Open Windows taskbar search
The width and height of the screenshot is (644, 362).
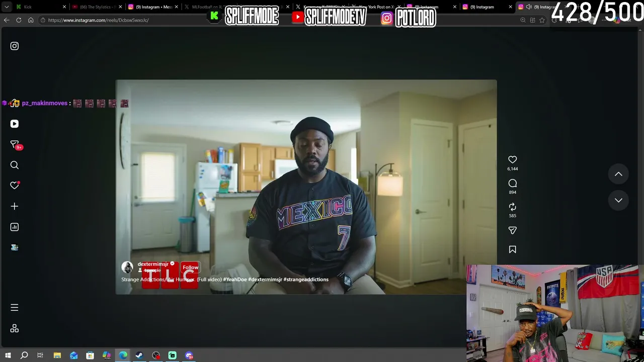click(24, 355)
